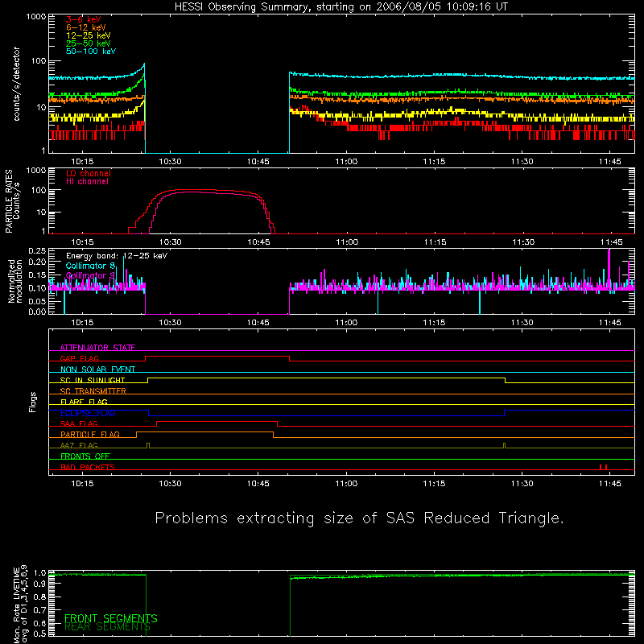The width and height of the screenshot is (644, 644).
Task: Click the 1000 value on count rates axis
Action: (36, 17)
